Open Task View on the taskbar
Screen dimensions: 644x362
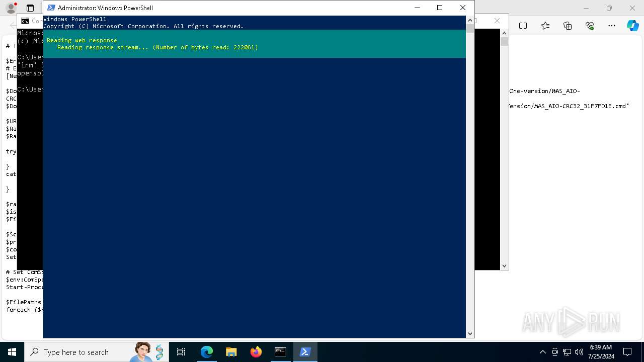pyautogui.click(x=181, y=352)
